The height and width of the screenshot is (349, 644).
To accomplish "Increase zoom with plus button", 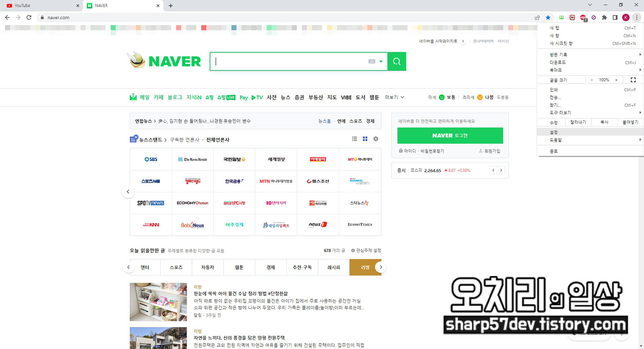I will tap(616, 80).
